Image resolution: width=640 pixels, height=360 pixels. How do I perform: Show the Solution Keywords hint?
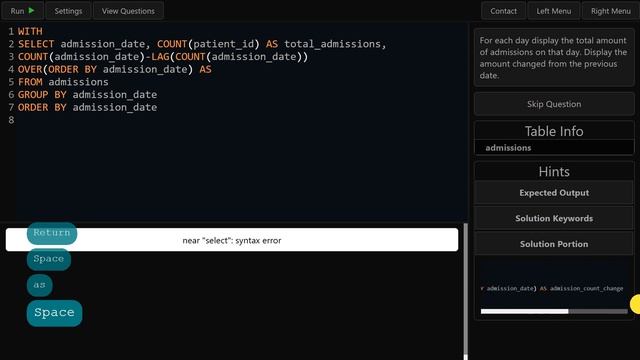click(554, 218)
